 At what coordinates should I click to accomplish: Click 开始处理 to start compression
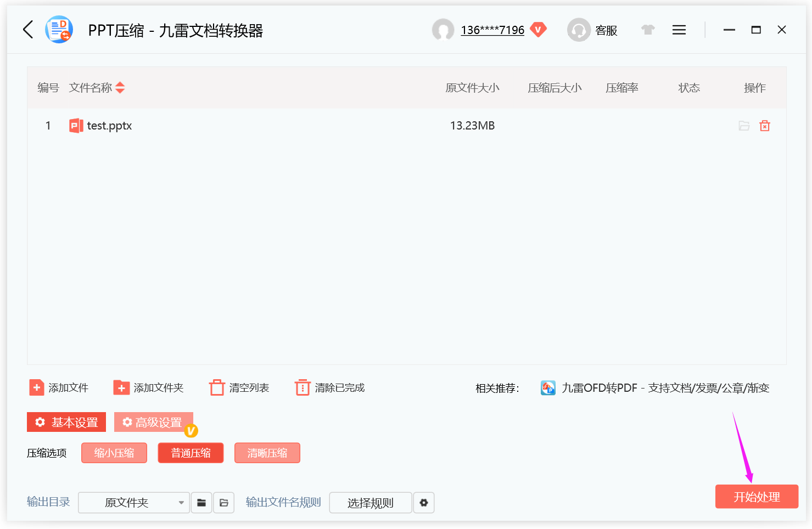757,497
